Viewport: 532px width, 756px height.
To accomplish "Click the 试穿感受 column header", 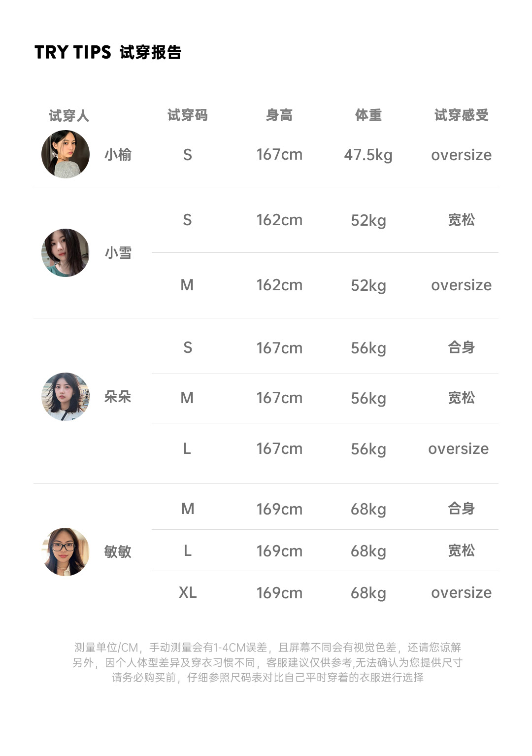I will point(461,115).
